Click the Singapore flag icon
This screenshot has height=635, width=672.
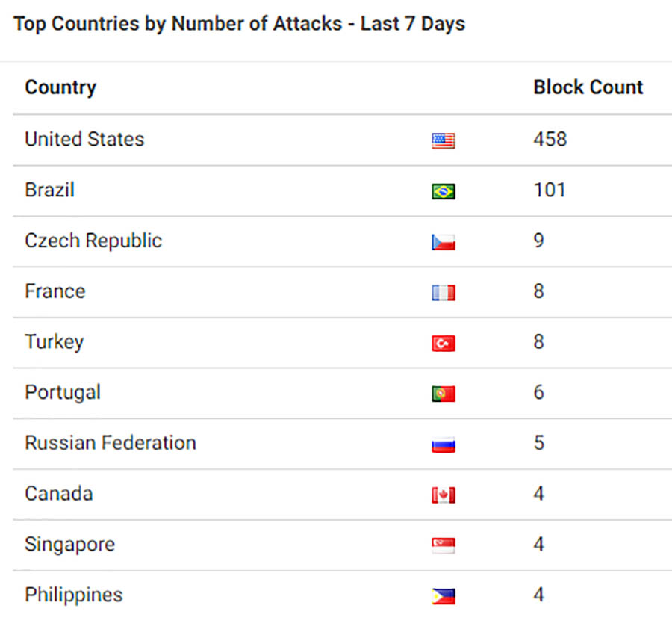pos(443,545)
